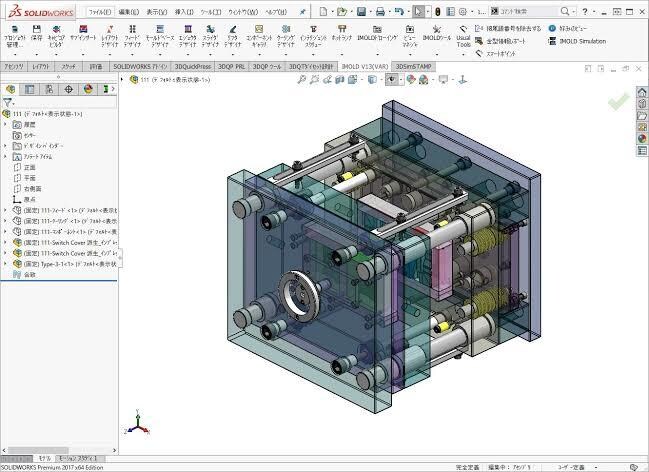Image resolution: width=649 pixels, height=472 pixels.
Task: Open the ヘルプ (Help) menu
Action: pos(276,12)
